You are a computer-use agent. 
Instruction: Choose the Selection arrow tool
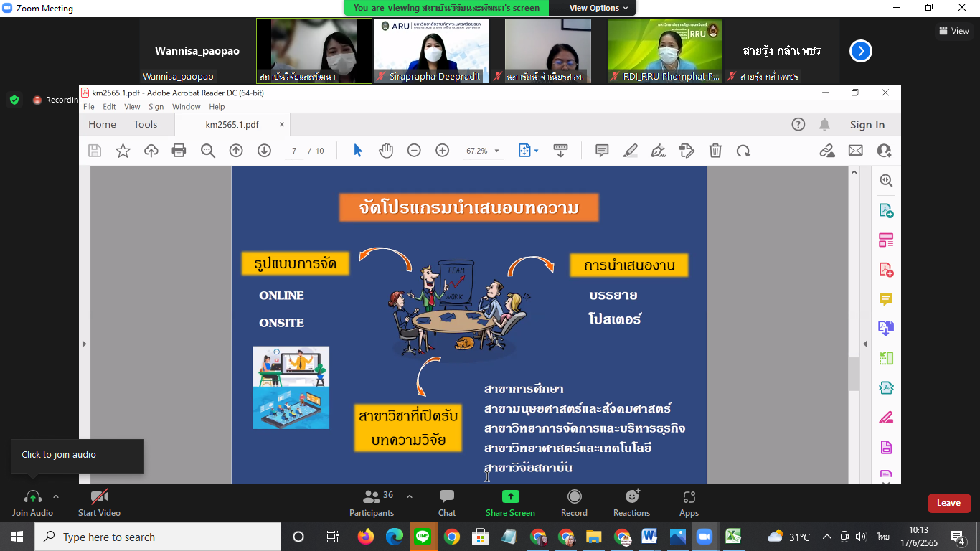(x=358, y=151)
